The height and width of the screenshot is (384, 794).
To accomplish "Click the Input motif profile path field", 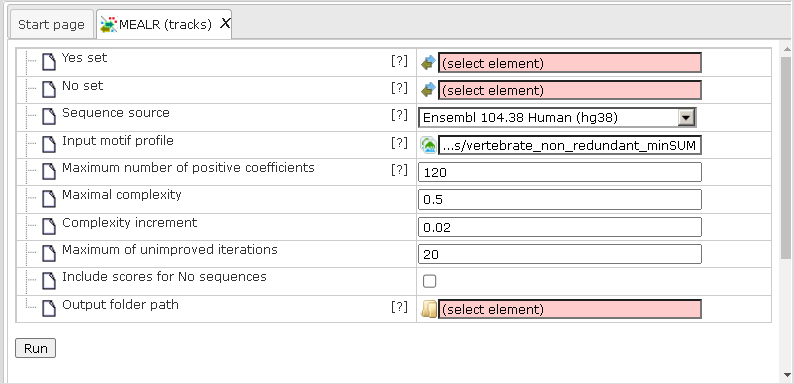I will [x=570, y=146].
